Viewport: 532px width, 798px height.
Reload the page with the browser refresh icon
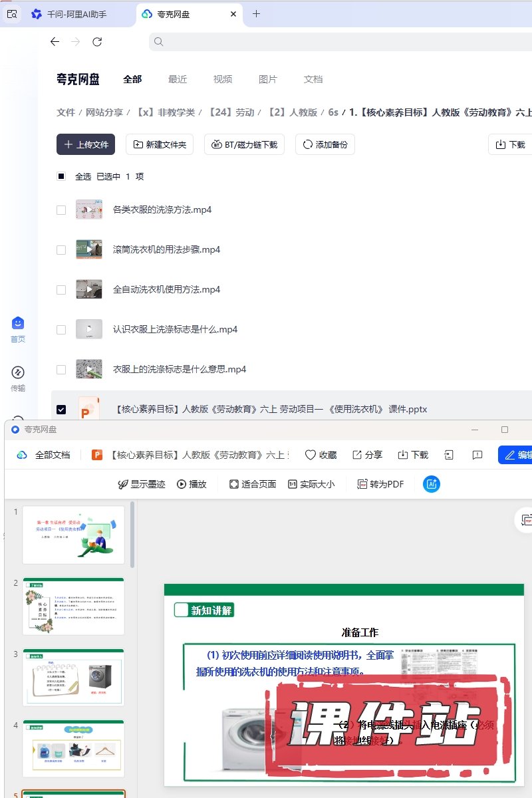tap(97, 42)
